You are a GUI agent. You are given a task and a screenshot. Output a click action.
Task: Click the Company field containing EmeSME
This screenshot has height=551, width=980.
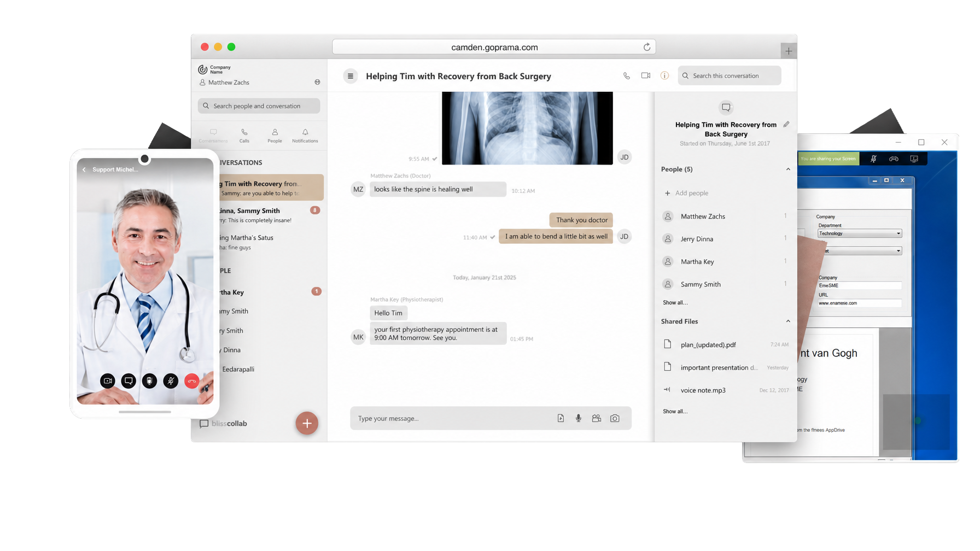tap(860, 285)
